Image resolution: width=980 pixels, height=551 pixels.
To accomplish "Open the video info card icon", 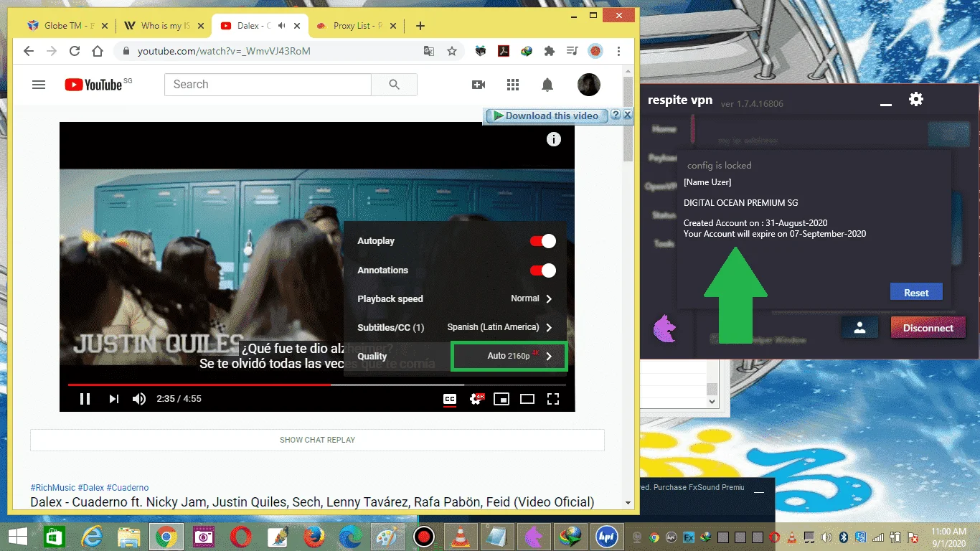I will 553,139.
